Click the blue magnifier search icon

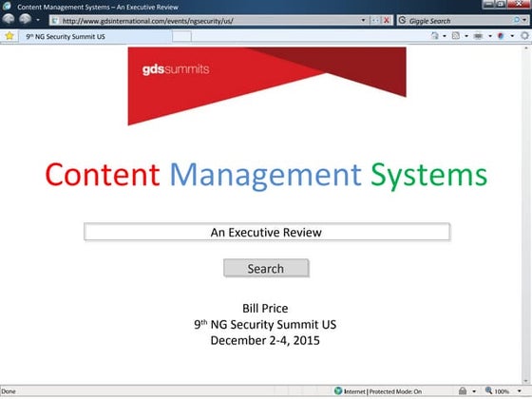click(x=516, y=20)
